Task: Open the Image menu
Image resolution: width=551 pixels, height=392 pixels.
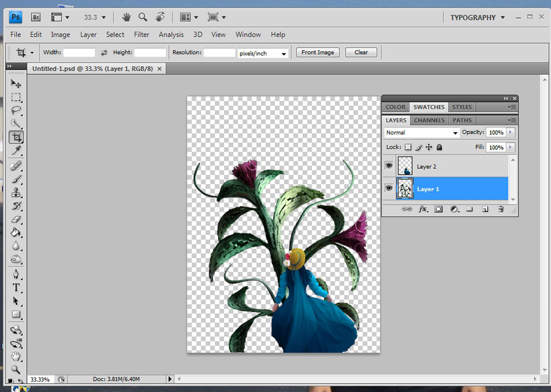Action: pyautogui.click(x=61, y=34)
